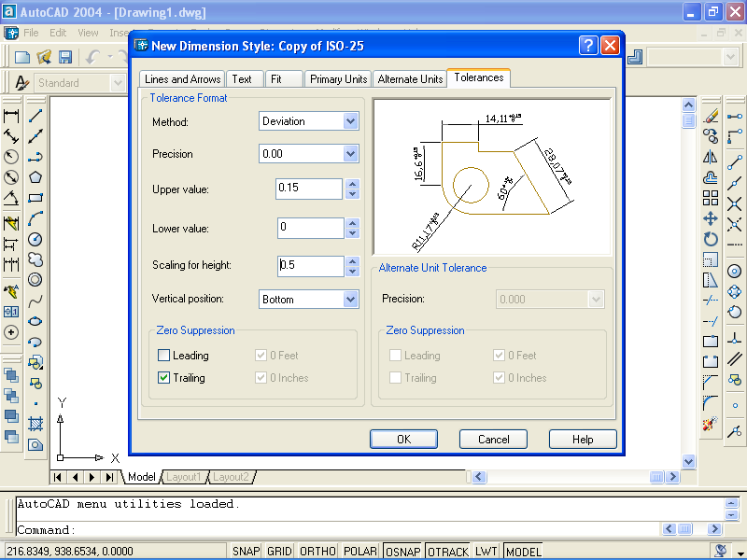Select the Angular Dimension tool
Viewport: 747px width, 560px height.
coord(11,198)
